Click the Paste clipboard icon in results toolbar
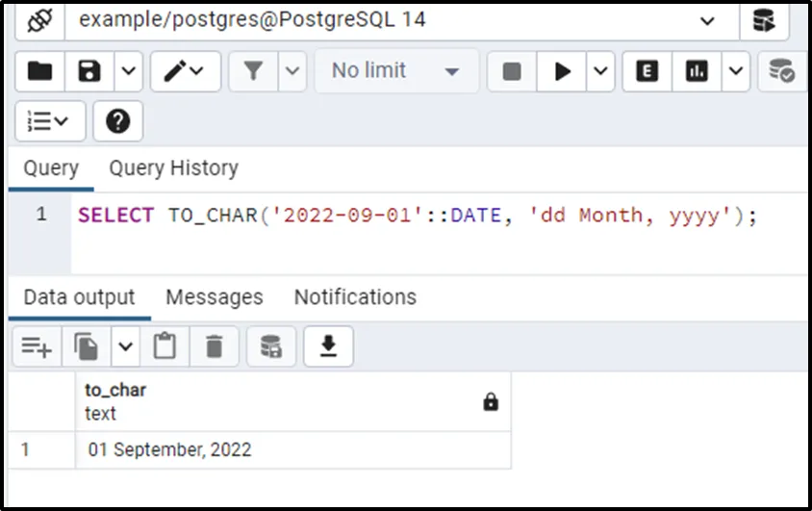 tap(165, 346)
